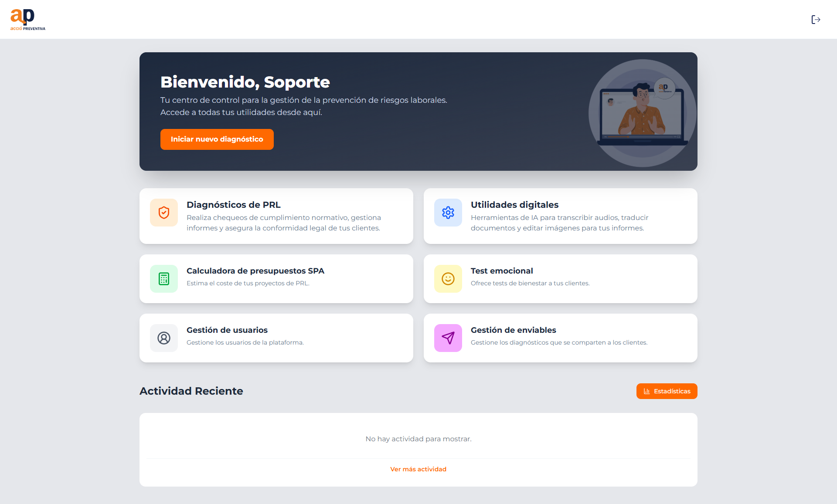Image resolution: width=837 pixels, height=504 pixels.
Task: Click 'Estima el coste de tus proyectos de PRL.'
Action: (x=248, y=283)
